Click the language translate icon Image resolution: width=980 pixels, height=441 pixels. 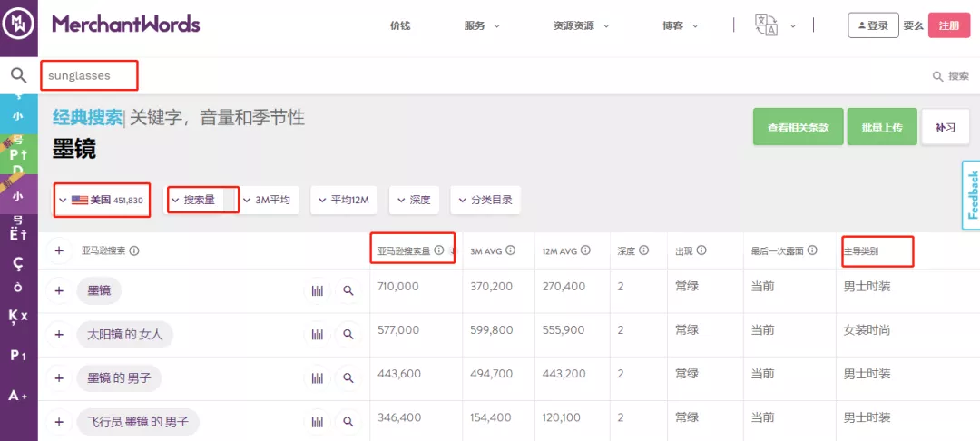[767, 25]
